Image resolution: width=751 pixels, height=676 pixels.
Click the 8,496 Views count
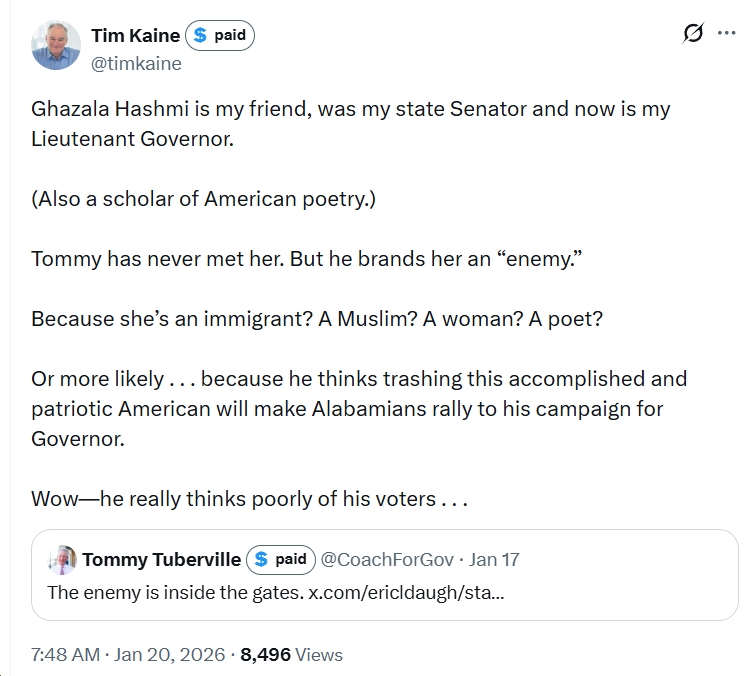click(292, 655)
